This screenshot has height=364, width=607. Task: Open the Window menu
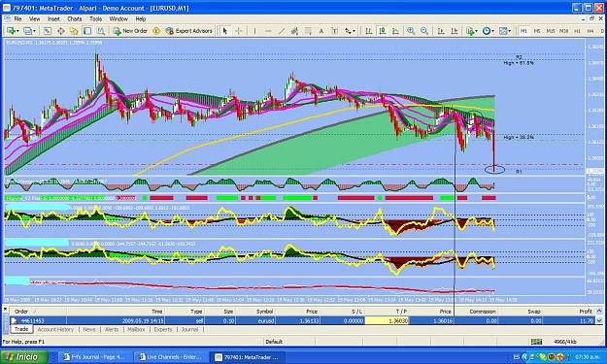click(x=118, y=19)
